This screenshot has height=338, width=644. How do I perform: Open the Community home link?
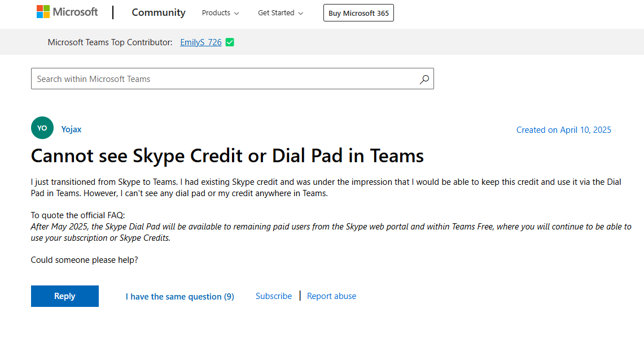coord(159,13)
